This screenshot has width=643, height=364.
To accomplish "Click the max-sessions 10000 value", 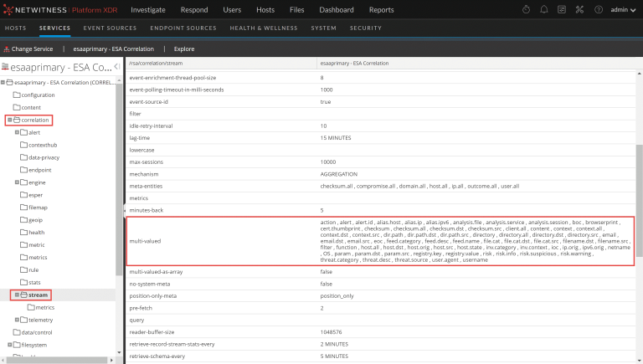I will (x=327, y=161).
